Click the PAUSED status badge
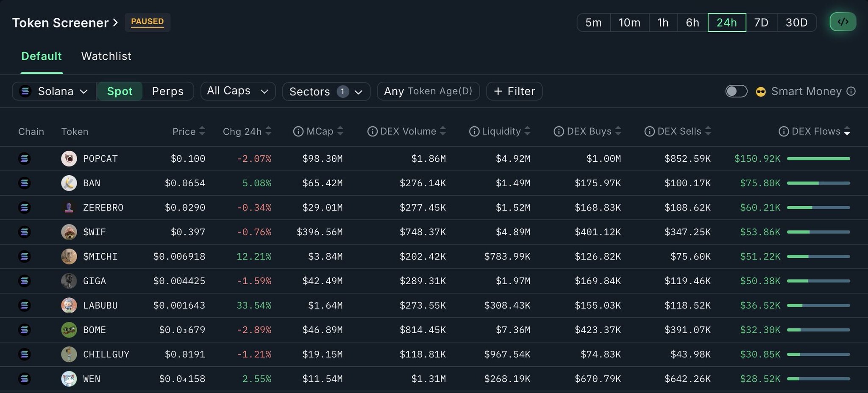The image size is (868, 393). 147,22
